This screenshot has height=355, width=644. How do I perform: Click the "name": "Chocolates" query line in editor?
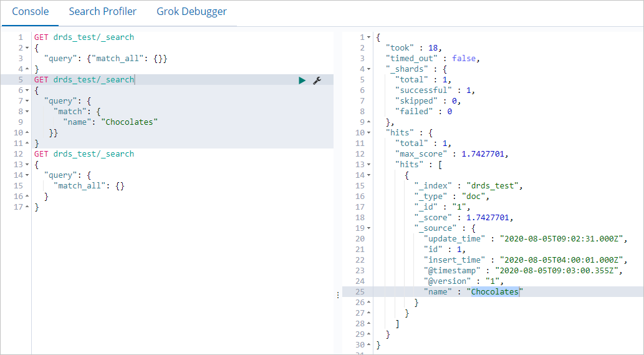click(x=110, y=122)
